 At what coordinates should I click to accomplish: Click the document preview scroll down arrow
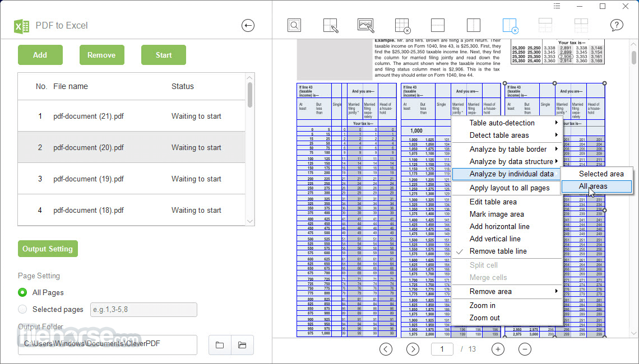634,333
